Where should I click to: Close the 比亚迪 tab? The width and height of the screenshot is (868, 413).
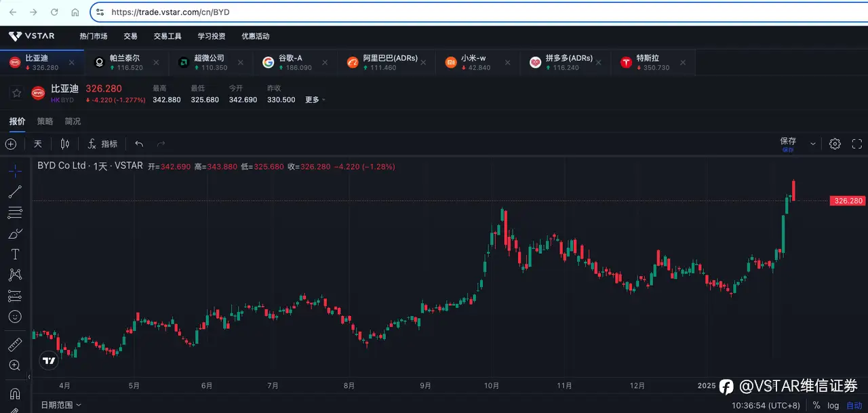[73, 62]
